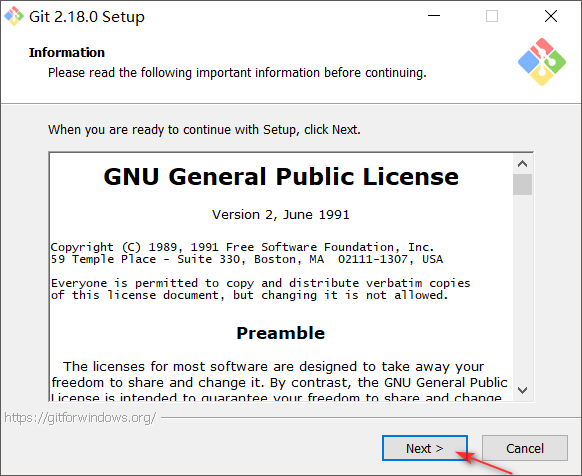
Task: Click the 'Preamble' heading in the license
Action: [281, 333]
